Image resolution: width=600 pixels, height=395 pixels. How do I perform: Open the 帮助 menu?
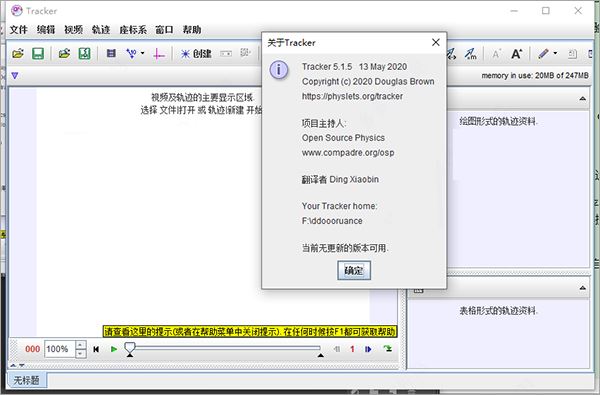click(192, 30)
